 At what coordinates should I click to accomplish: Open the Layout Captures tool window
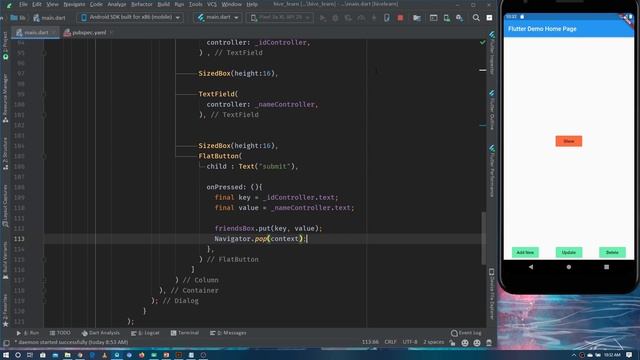[5, 206]
